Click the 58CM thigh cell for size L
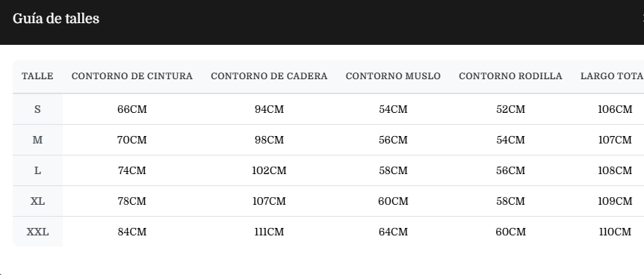This screenshot has width=644, height=275. 393,170
